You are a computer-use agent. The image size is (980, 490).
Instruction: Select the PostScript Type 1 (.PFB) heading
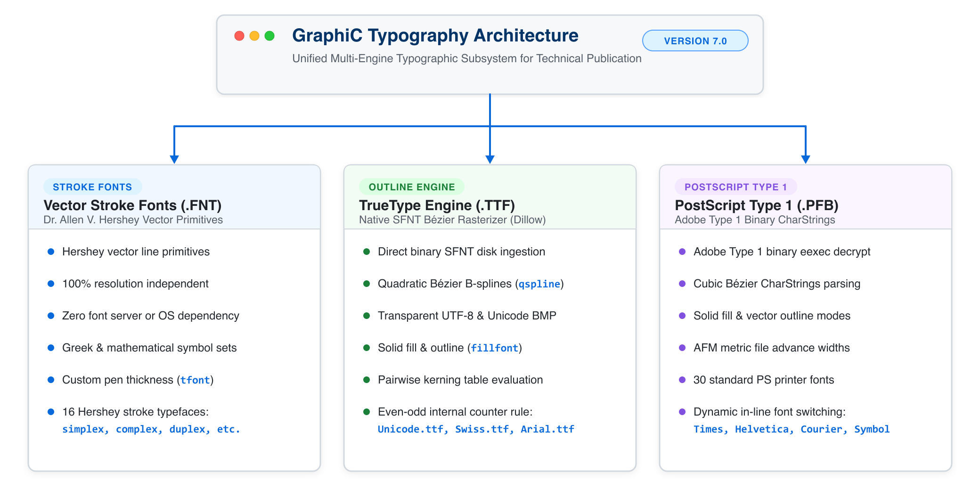pyautogui.click(x=757, y=205)
